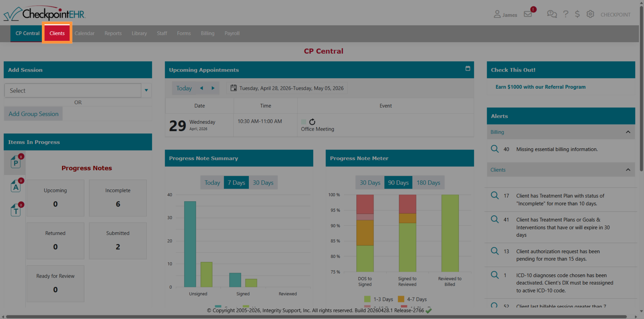Open the mail inbox envelope icon

[528, 14]
